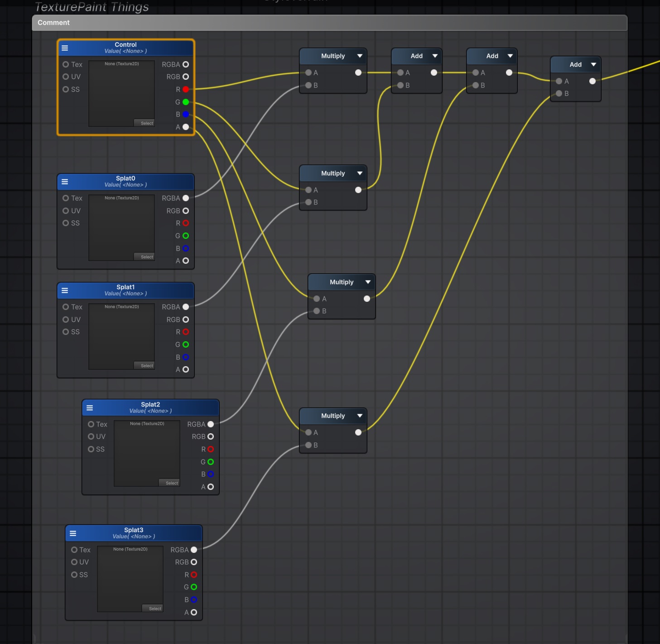Click the RGBA output port on Splat1
Screen dimensions: 660x644
(x=186, y=307)
